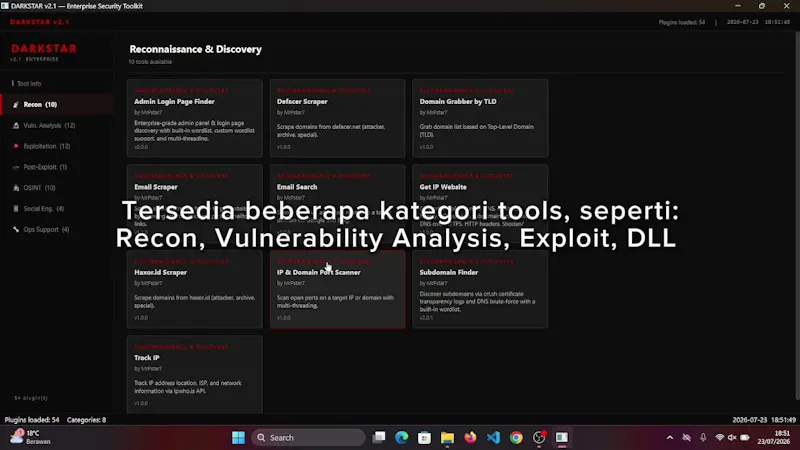Open Task View from the taskbar
This screenshot has height=450, width=800.
pyautogui.click(x=379, y=438)
